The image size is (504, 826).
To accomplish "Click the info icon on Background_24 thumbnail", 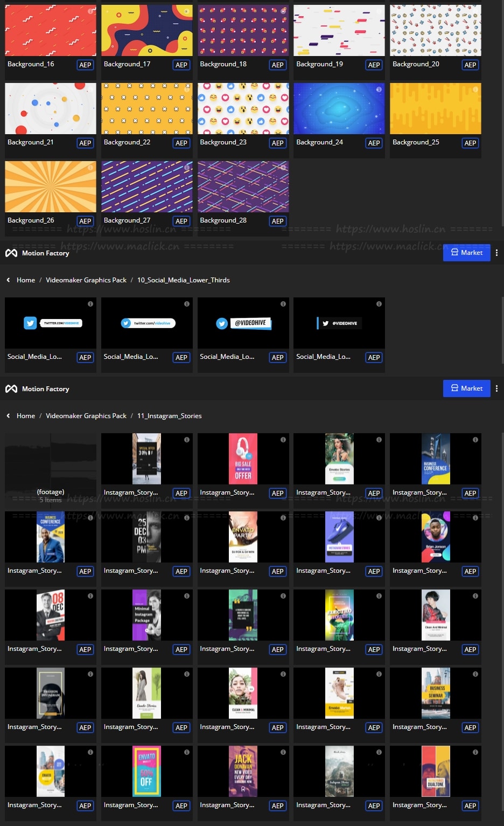I will click(x=379, y=89).
